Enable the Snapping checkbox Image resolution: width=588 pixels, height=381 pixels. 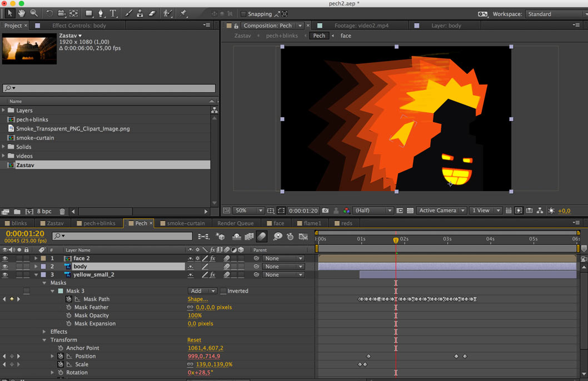pyautogui.click(x=243, y=14)
